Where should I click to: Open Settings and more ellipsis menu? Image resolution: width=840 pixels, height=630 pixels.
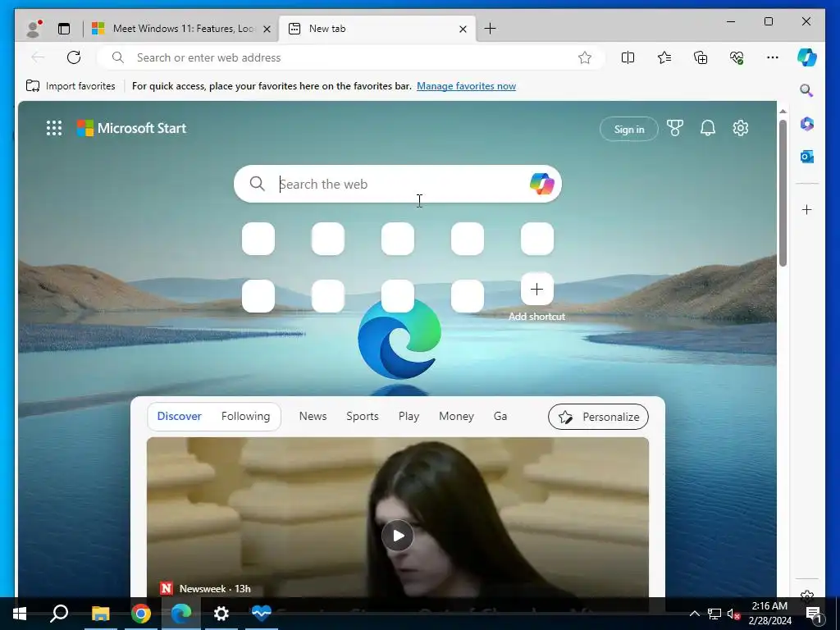(773, 57)
